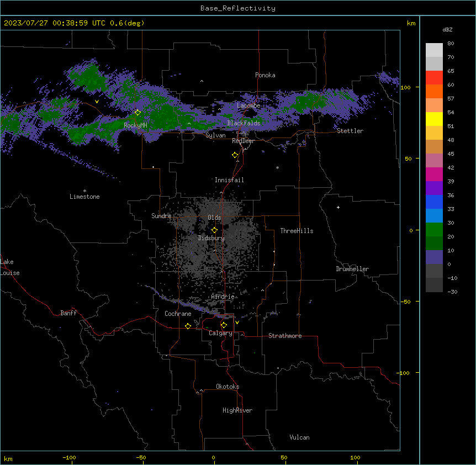Click the dBZ legend heading
Screen dimensions: 476x465
coord(447,29)
